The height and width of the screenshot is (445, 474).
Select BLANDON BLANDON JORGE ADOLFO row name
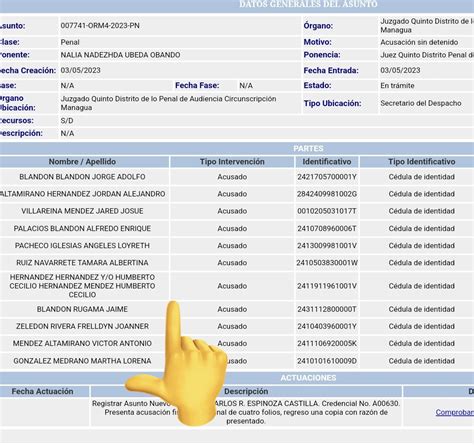[82, 177]
